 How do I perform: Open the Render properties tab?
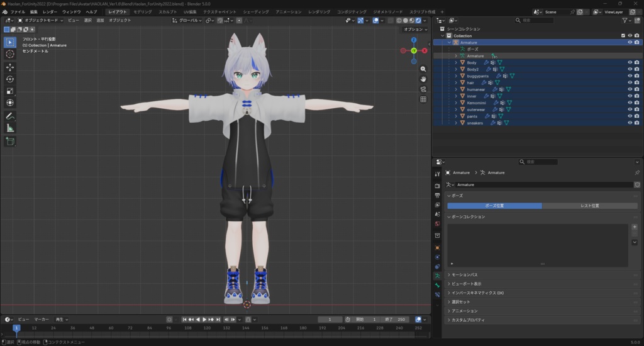[x=438, y=186]
